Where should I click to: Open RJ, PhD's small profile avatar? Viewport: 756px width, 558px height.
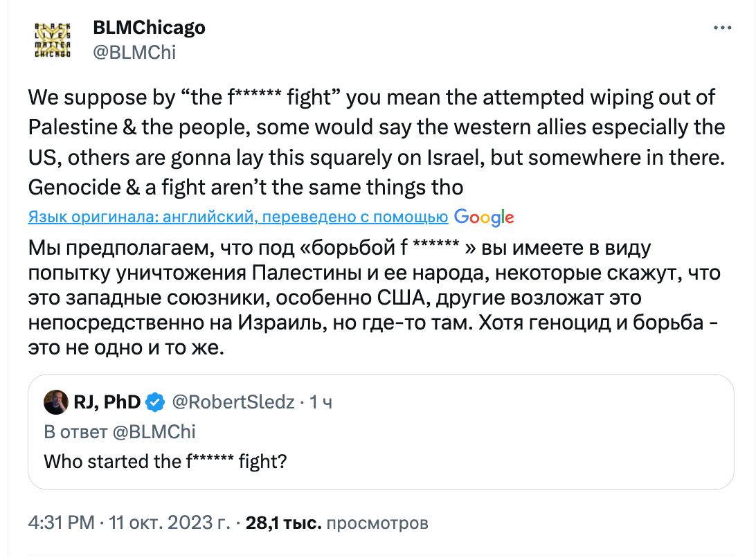point(55,402)
